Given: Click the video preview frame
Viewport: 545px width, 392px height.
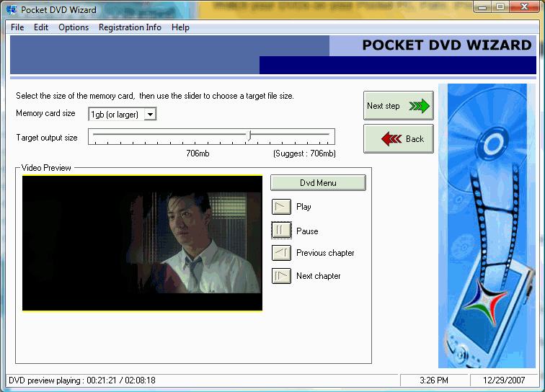Looking at the screenshot, I should (x=142, y=244).
